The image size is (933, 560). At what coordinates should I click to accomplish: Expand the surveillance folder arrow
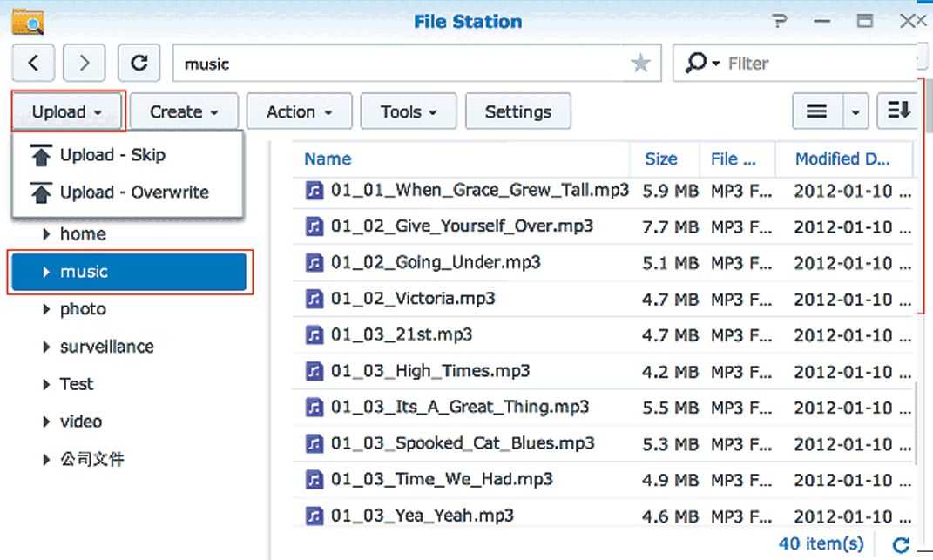point(46,347)
